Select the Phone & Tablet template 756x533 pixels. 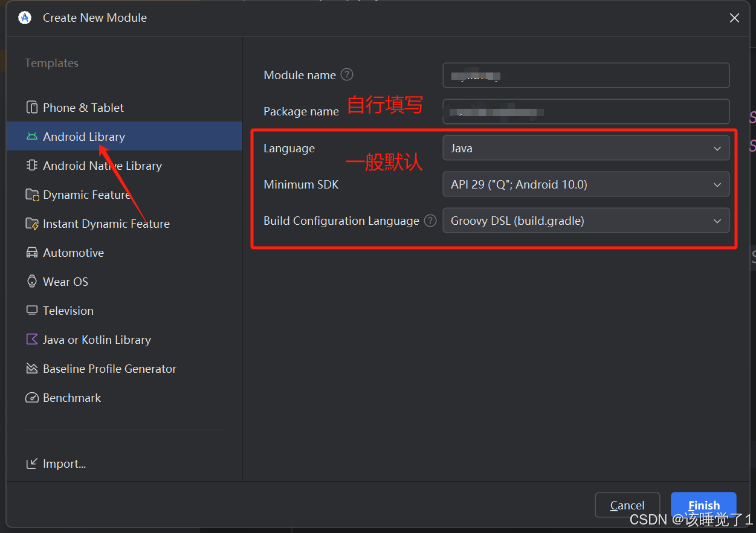click(x=124, y=108)
